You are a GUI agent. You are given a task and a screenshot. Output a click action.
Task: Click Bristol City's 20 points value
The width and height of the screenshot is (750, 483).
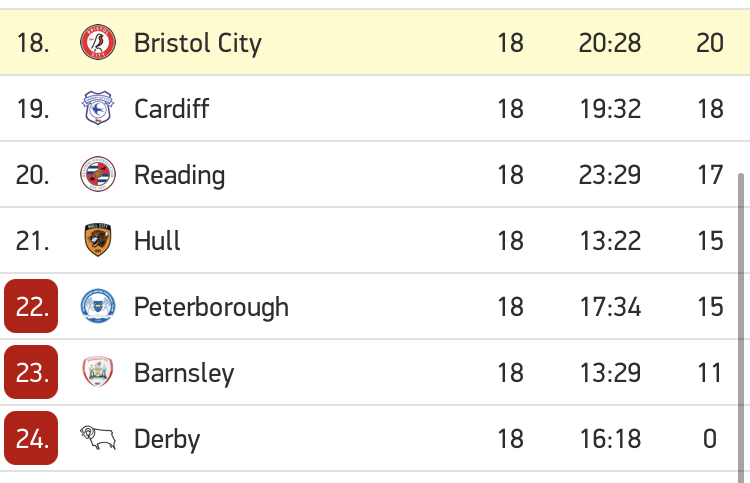pyautogui.click(x=710, y=43)
